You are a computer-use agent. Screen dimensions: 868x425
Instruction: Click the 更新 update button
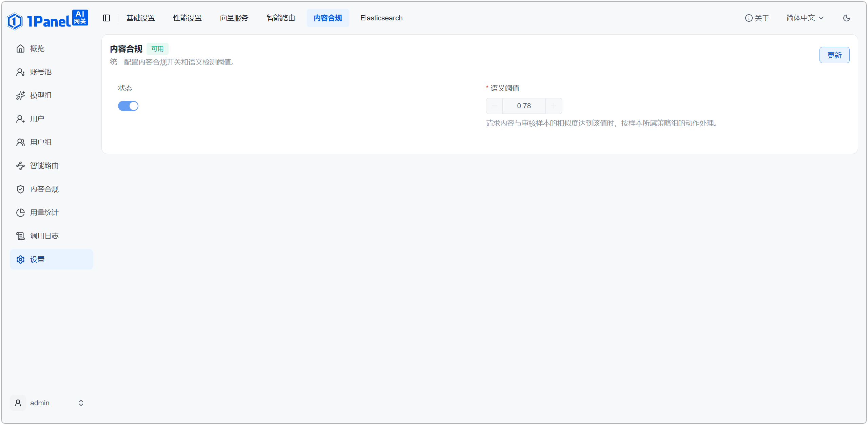click(834, 55)
